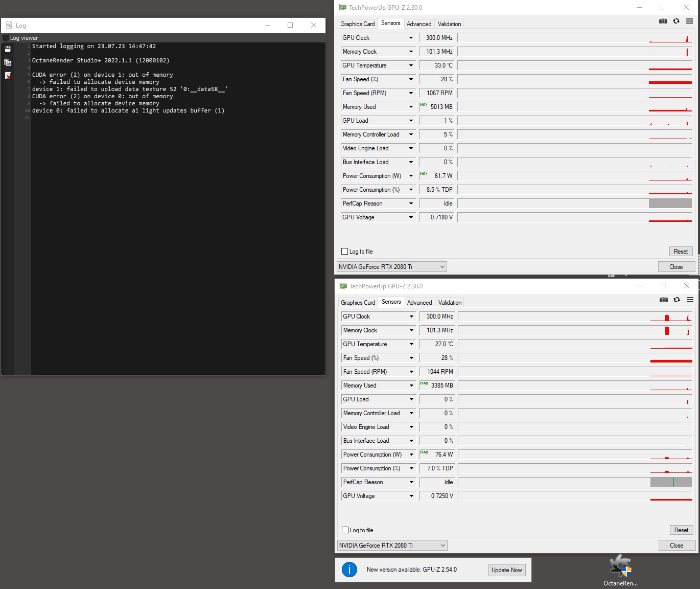Open Power Consumption (W) dropdown in upper GPU-Z
This screenshot has height=589, width=700.
(411, 176)
